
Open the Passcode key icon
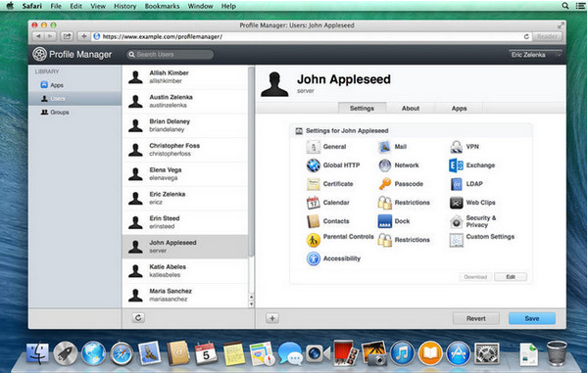pyautogui.click(x=385, y=184)
